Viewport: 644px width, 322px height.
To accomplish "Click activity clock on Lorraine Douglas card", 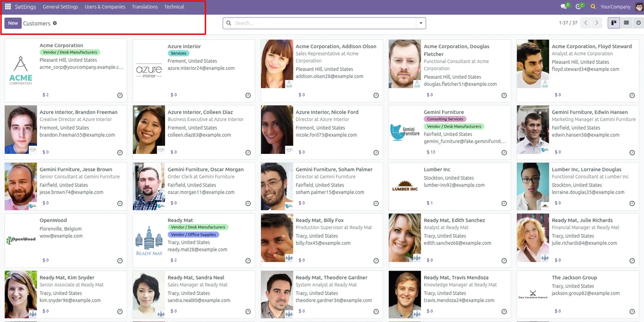I will tap(632, 203).
